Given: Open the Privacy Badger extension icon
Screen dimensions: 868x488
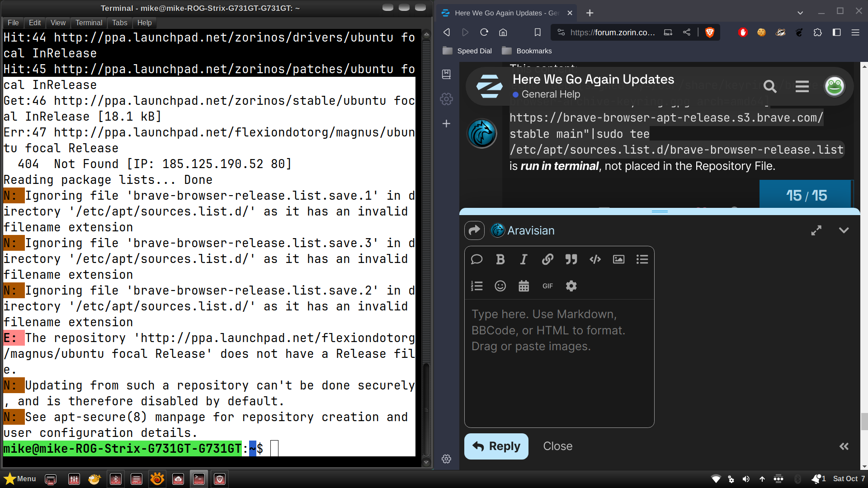Looking at the screenshot, I should click(781, 32).
